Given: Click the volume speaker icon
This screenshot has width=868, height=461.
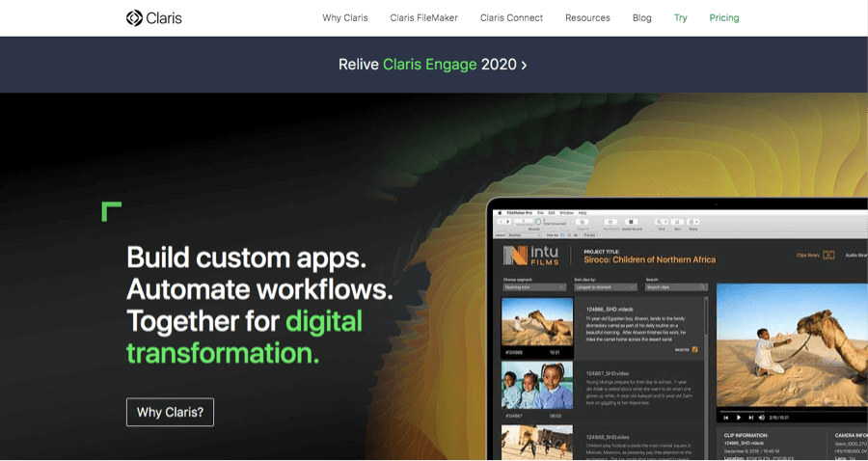Looking at the screenshot, I should point(762,418).
